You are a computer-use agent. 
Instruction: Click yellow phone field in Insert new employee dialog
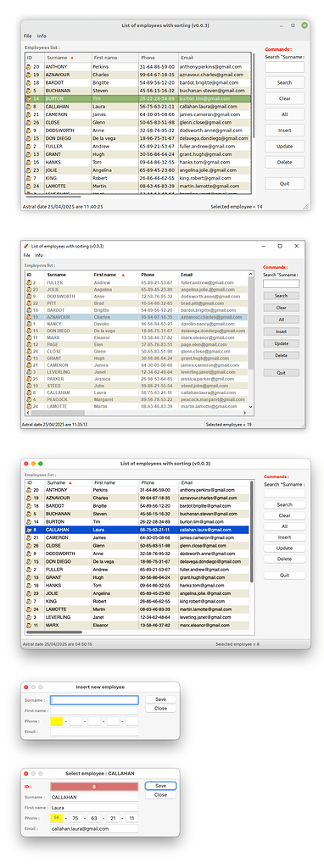(57, 721)
